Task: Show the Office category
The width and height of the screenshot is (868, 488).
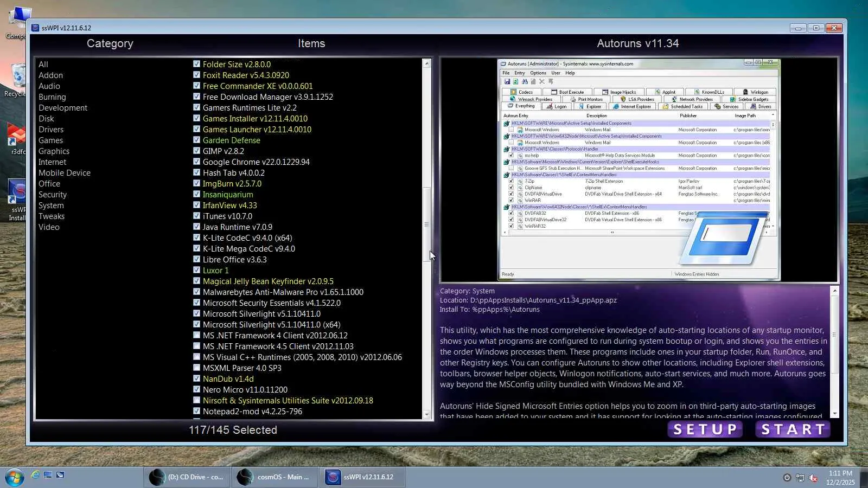Action: tap(49, 183)
